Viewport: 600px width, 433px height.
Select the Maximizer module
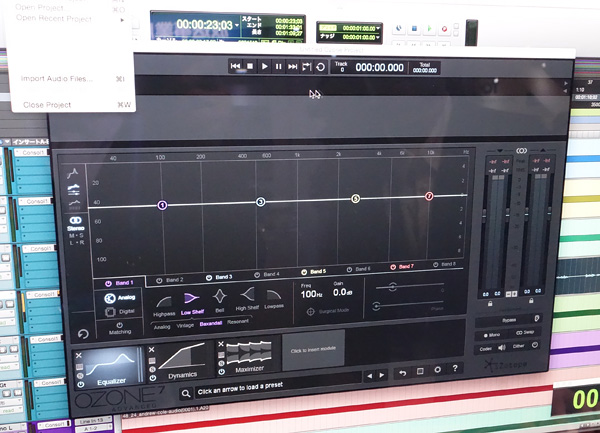249,356
